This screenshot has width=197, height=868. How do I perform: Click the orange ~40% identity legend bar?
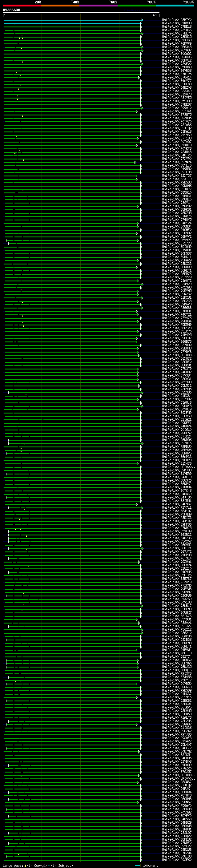(x=60, y=6)
